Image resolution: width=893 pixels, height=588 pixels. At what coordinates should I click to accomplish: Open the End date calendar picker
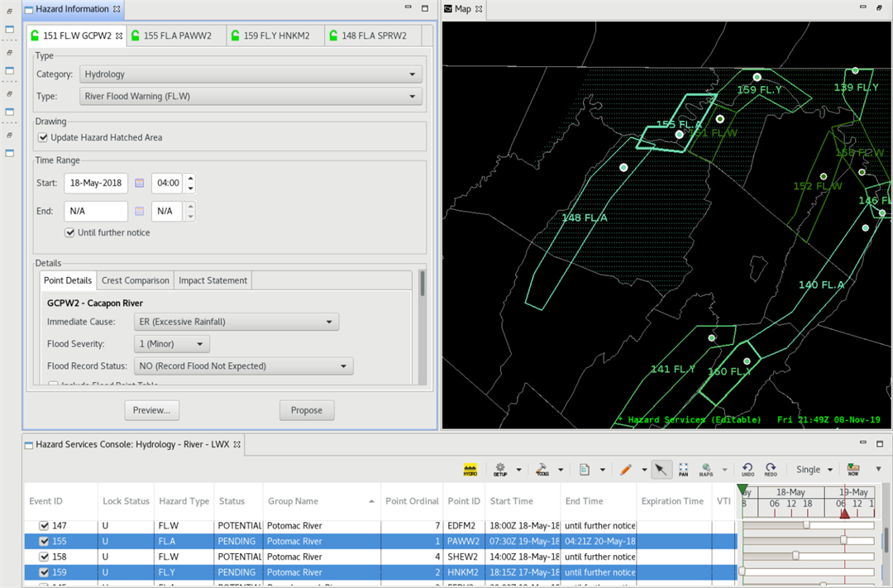point(140,211)
